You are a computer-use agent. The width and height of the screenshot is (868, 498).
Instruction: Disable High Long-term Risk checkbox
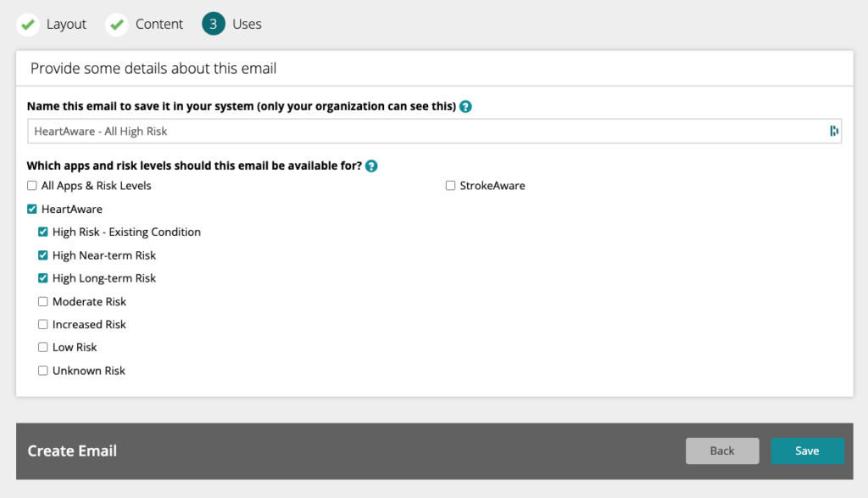(x=42, y=278)
